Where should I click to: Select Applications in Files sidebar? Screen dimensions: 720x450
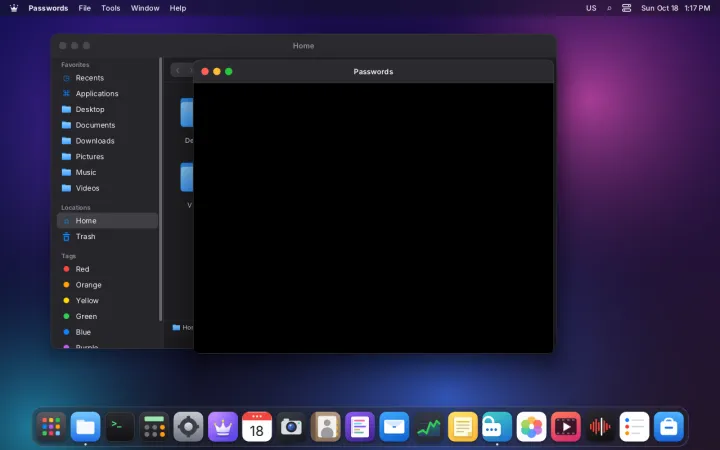tap(107, 94)
